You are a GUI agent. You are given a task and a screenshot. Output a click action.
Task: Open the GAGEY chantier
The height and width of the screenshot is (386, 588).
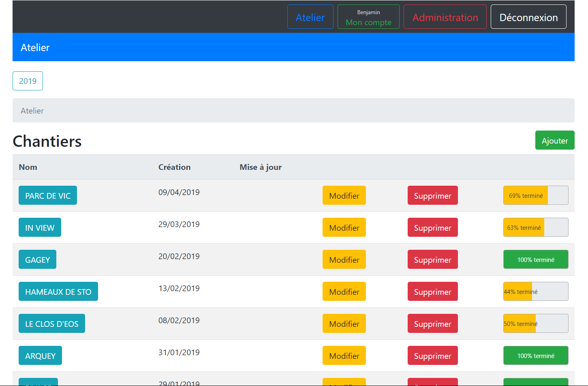click(x=37, y=259)
